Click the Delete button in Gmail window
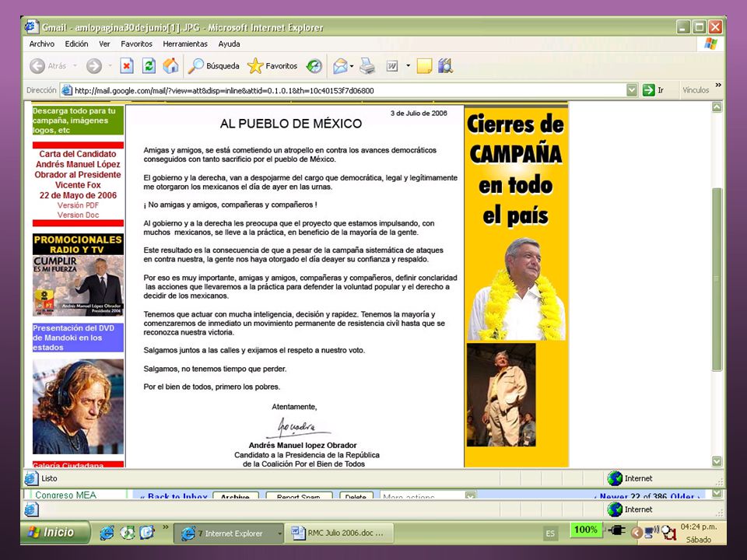This screenshot has width=747, height=560. [x=356, y=495]
